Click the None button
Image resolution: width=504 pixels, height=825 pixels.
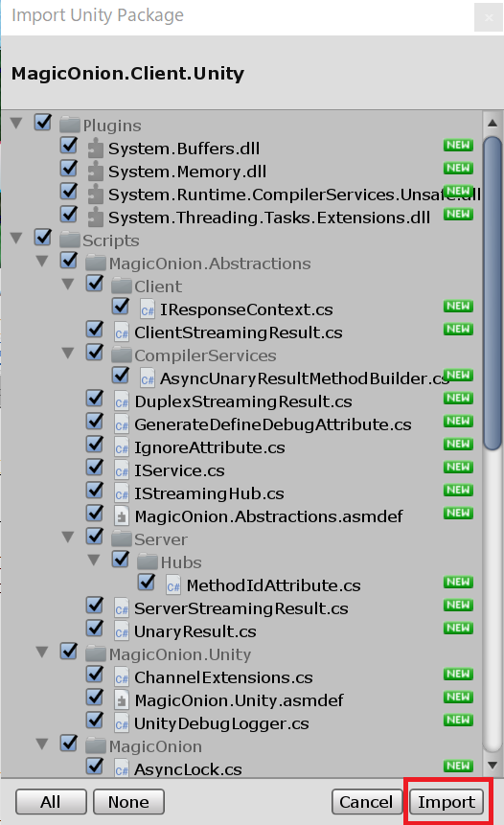click(129, 802)
